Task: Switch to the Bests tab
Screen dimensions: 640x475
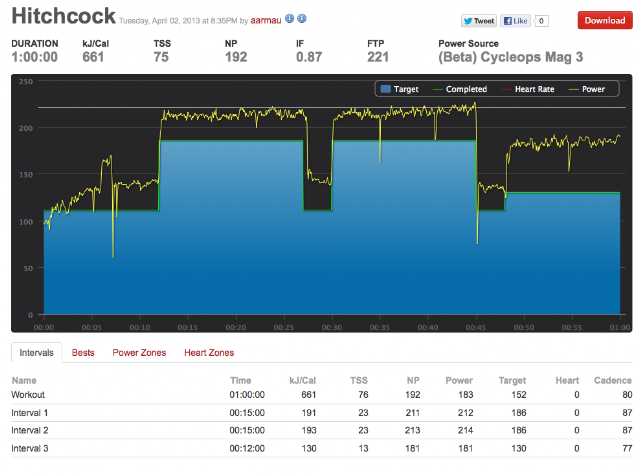Action: 83,353
